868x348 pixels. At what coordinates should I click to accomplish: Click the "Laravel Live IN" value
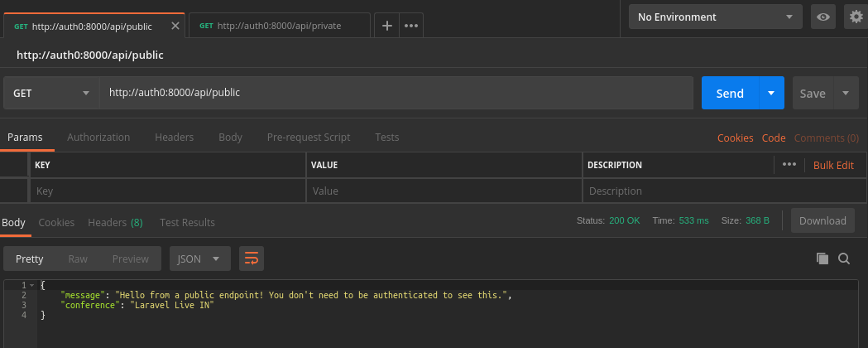point(171,306)
